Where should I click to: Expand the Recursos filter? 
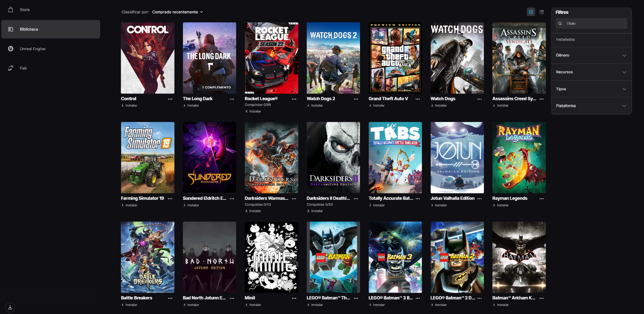(591, 72)
